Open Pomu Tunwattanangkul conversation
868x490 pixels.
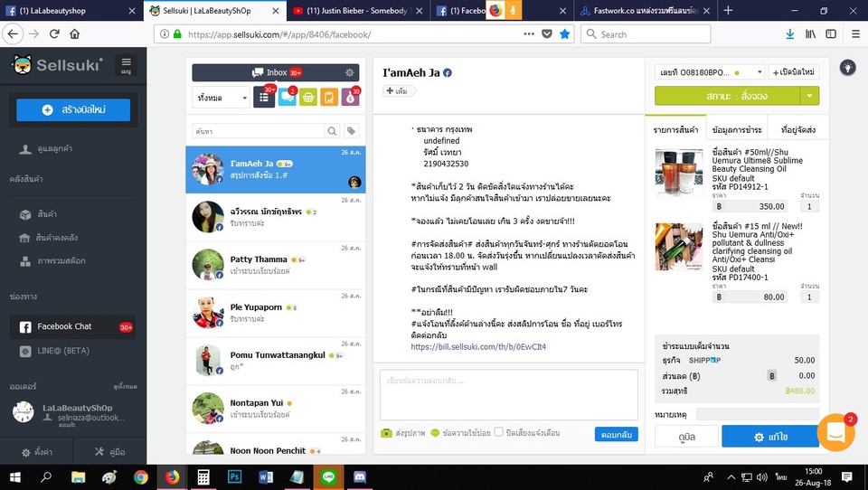276,360
